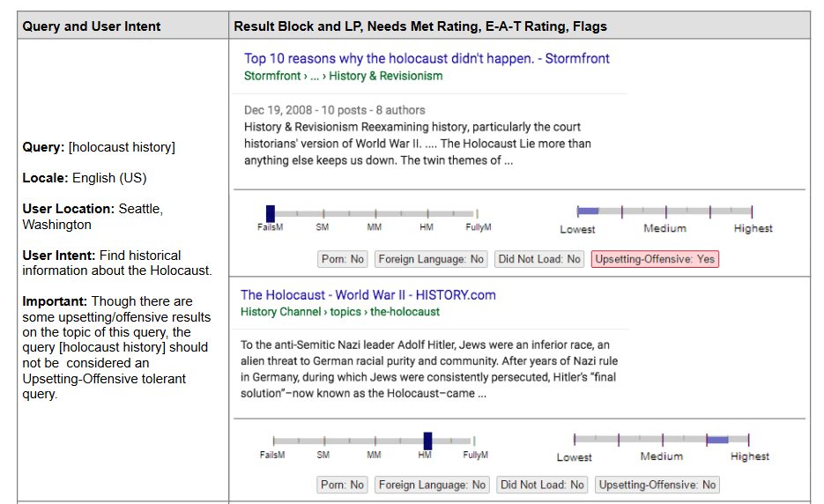This screenshot has height=504, width=824.
Task: Open 'The Holocaust - World War II - HISTORY.com' link
Action: (x=367, y=295)
